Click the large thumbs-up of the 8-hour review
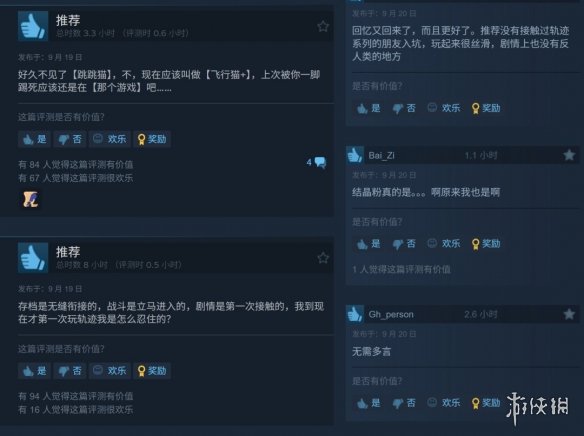The height and width of the screenshot is (436, 584). (x=33, y=258)
